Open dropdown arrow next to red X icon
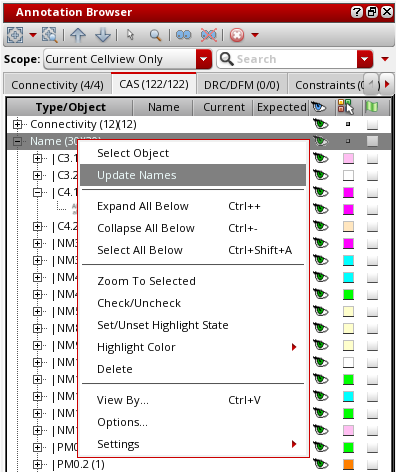The width and height of the screenshot is (396, 472). (x=255, y=35)
